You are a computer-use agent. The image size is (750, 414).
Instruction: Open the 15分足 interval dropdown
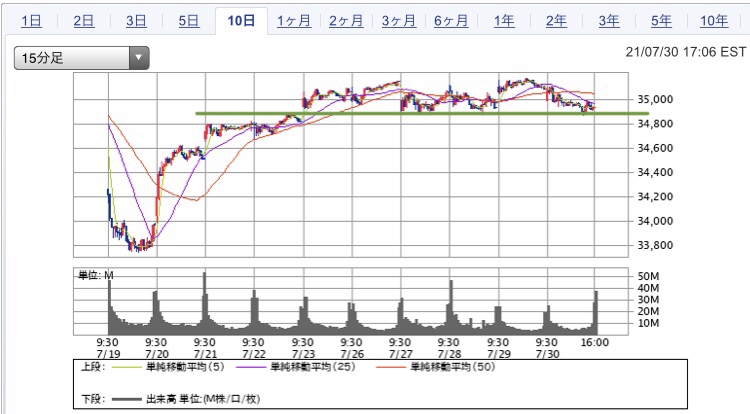(x=81, y=58)
